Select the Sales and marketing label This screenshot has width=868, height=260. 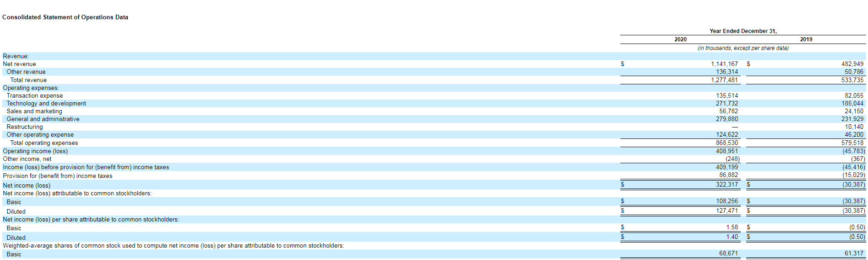pos(34,111)
